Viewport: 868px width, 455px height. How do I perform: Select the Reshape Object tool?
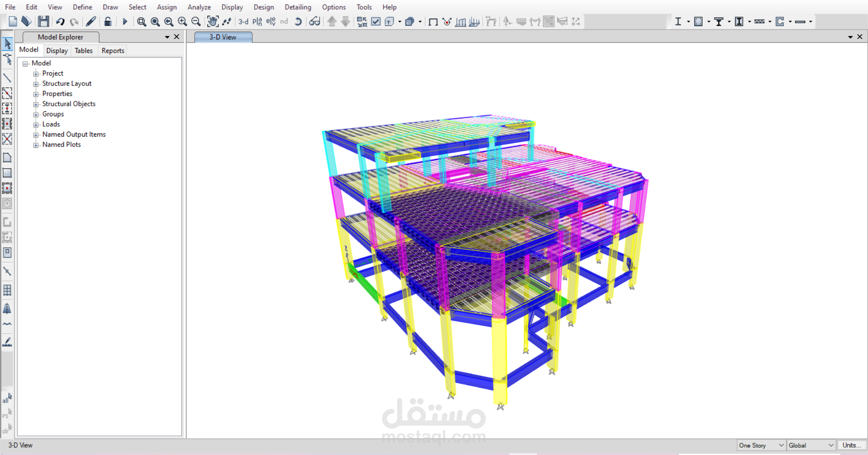coord(7,59)
